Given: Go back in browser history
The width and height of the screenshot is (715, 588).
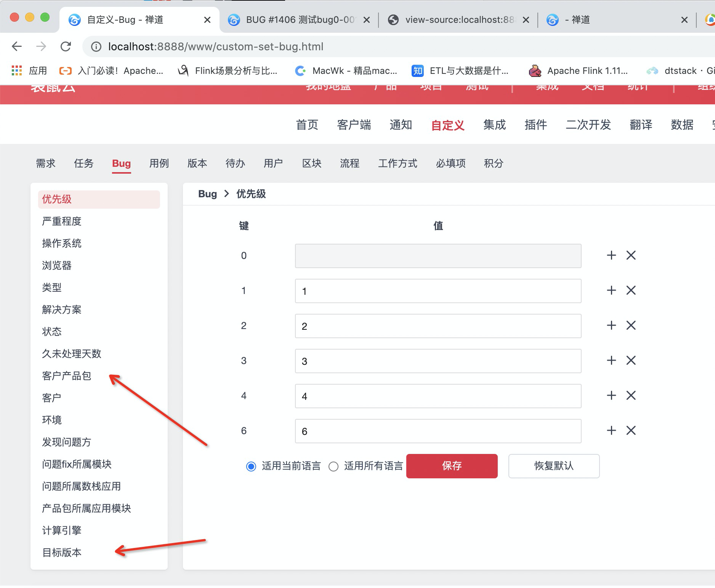Looking at the screenshot, I should point(17,46).
